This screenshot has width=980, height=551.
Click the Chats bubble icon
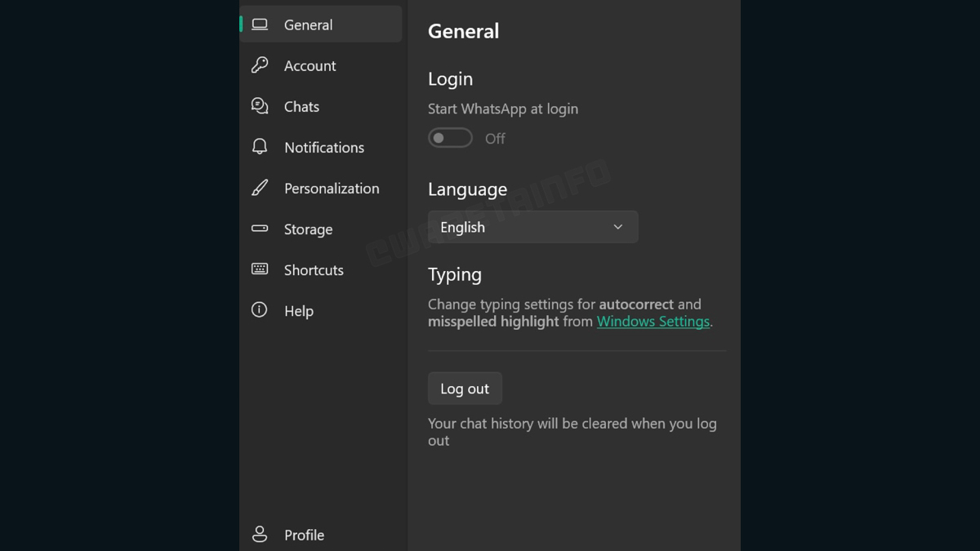(x=260, y=106)
